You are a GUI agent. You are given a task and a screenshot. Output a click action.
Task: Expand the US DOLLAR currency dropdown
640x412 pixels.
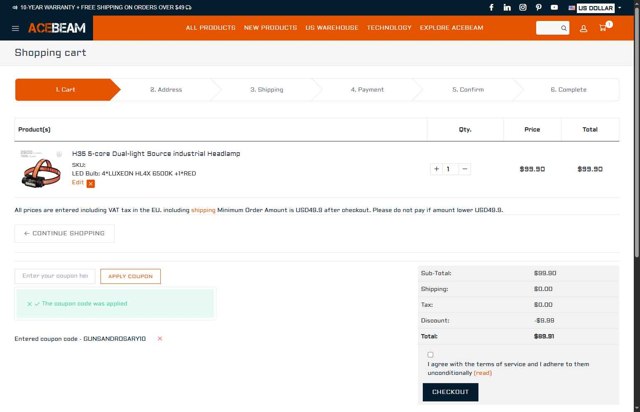(595, 8)
